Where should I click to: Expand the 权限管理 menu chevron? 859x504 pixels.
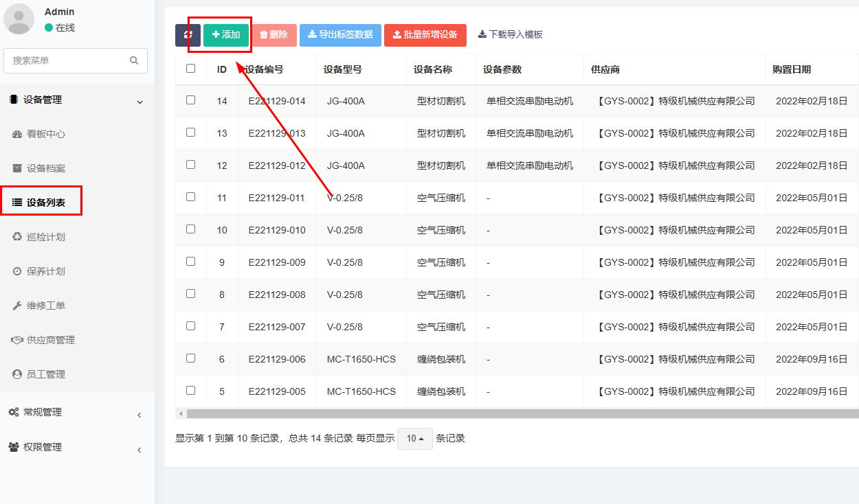pos(140,450)
